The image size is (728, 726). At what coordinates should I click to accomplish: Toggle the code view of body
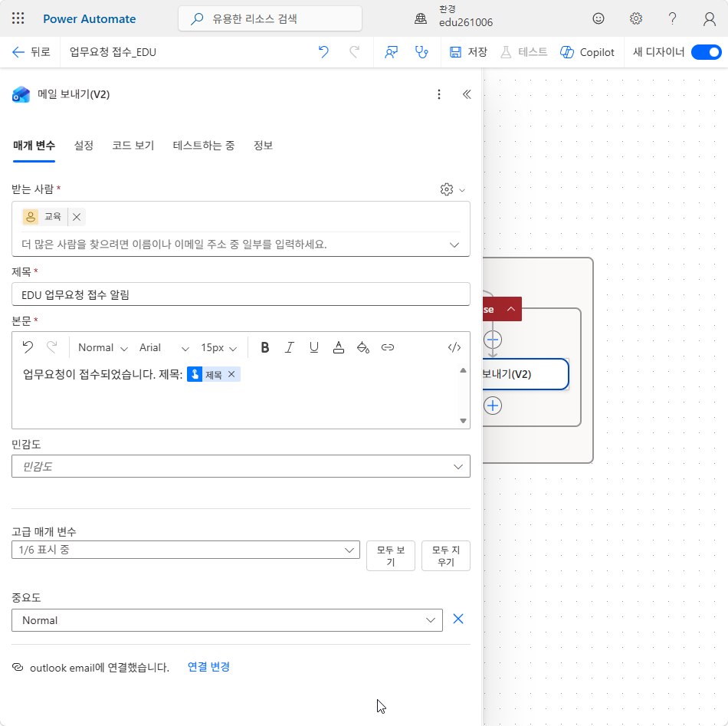click(454, 347)
